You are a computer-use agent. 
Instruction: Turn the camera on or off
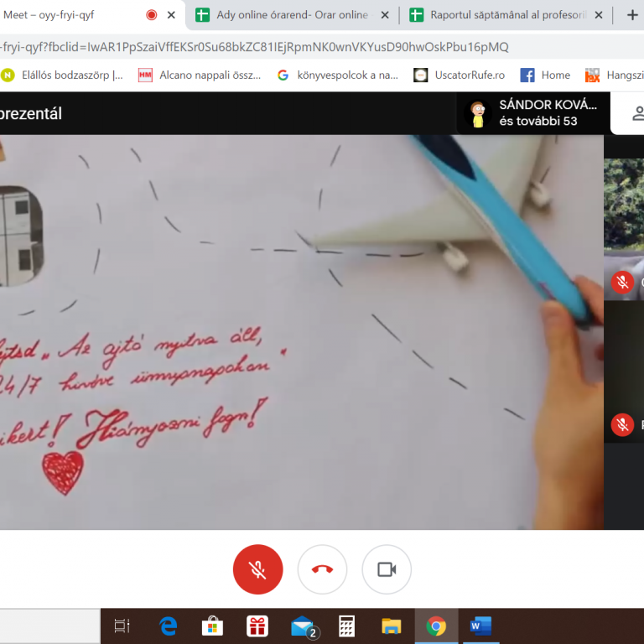coord(387,569)
